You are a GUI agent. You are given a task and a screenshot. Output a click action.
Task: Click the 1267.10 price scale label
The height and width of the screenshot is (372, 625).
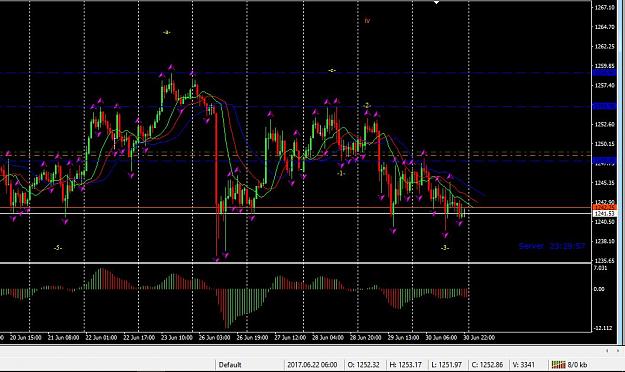coord(605,7)
